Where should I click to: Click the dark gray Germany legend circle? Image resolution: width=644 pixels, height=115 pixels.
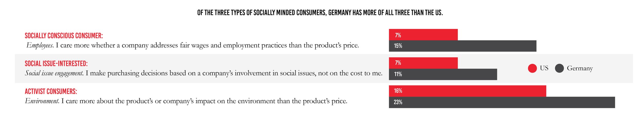(x=559, y=68)
